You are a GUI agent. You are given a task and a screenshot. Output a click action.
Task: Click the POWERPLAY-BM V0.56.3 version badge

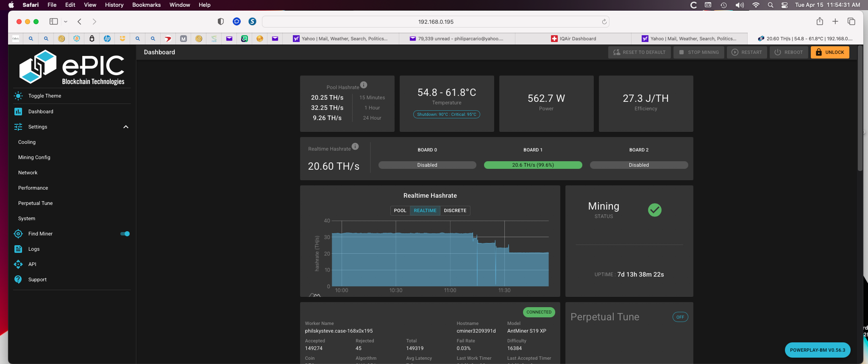pos(818,350)
